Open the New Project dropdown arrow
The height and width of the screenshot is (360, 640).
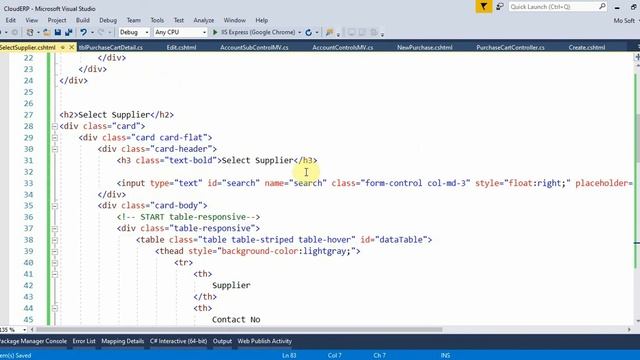[x=38, y=32]
